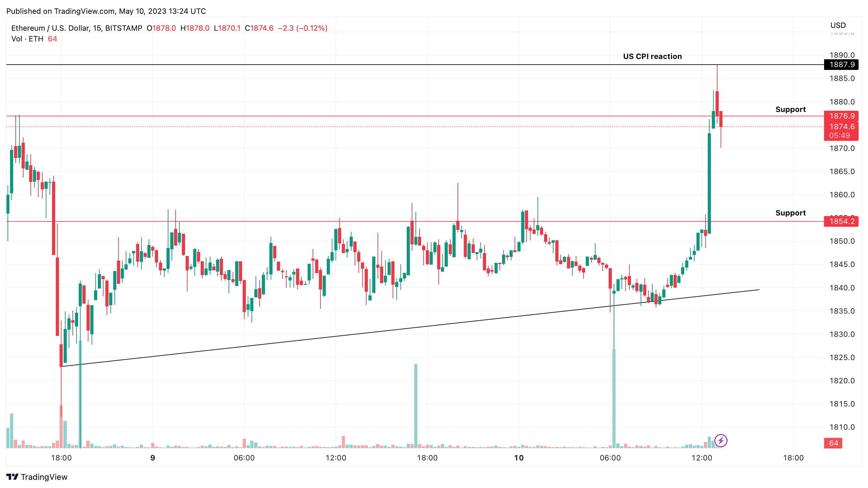
Task: Click the 1887.9 black price label
Action: click(x=841, y=64)
